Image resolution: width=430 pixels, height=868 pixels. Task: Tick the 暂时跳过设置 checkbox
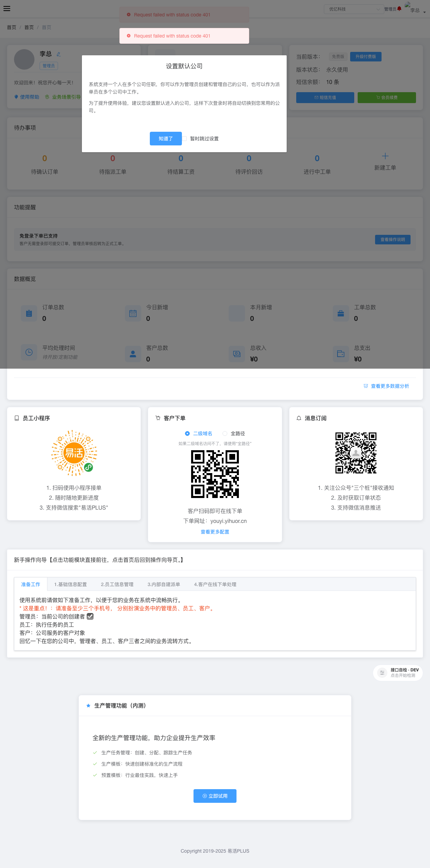pos(184,139)
